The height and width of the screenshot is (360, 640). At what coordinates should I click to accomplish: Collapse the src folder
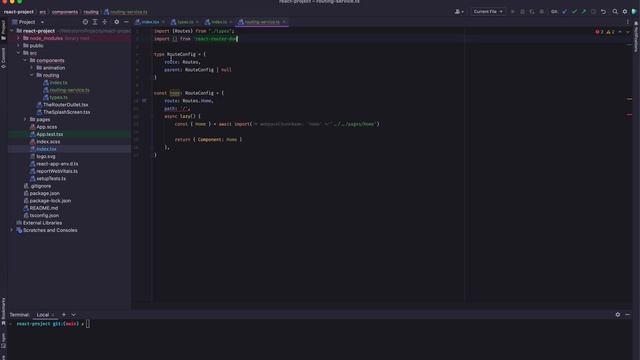click(18, 53)
